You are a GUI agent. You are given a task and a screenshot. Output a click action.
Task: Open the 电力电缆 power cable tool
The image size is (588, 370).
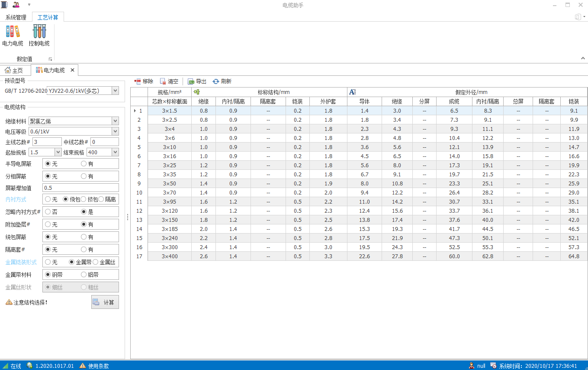pos(13,36)
